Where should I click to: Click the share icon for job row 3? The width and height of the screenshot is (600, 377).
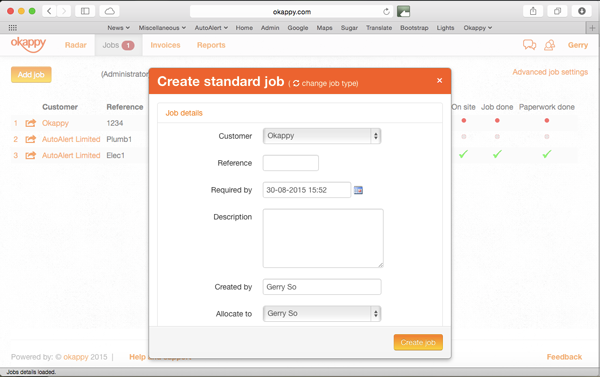(x=31, y=155)
